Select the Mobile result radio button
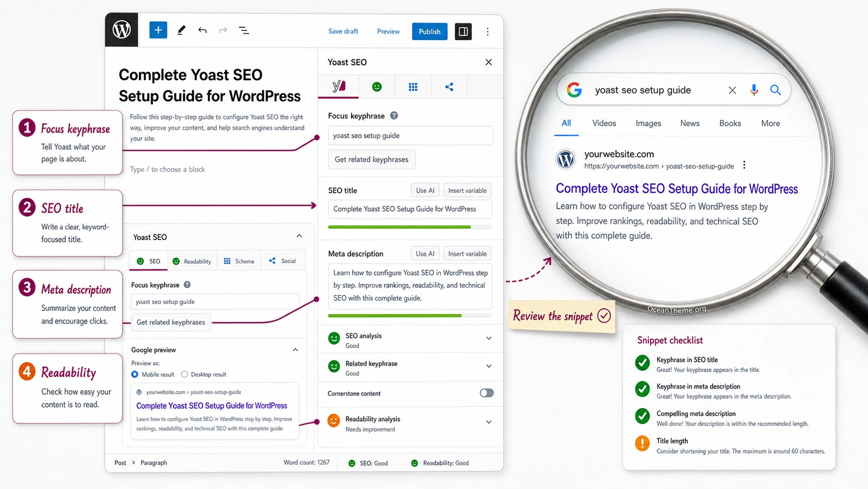 click(x=135, y=374)
